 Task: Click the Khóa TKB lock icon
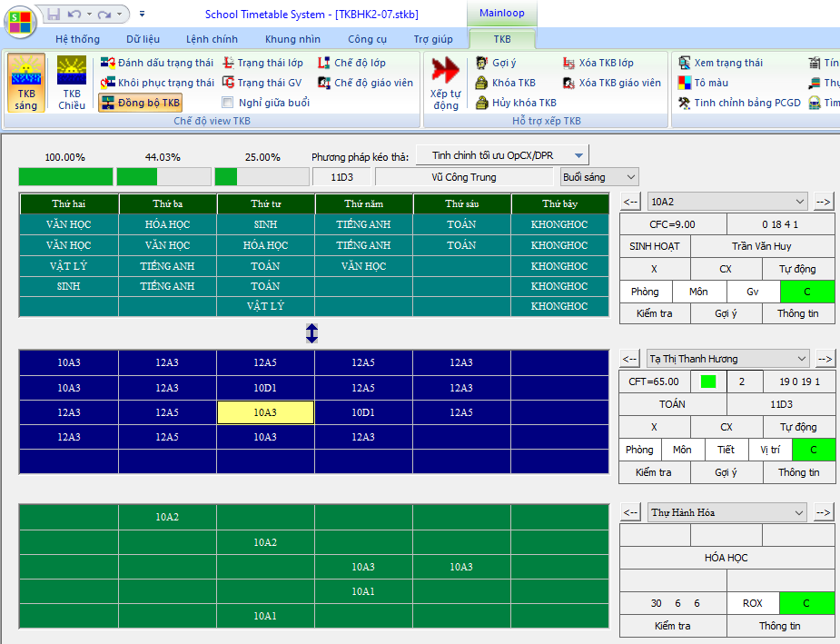[483, 83]
